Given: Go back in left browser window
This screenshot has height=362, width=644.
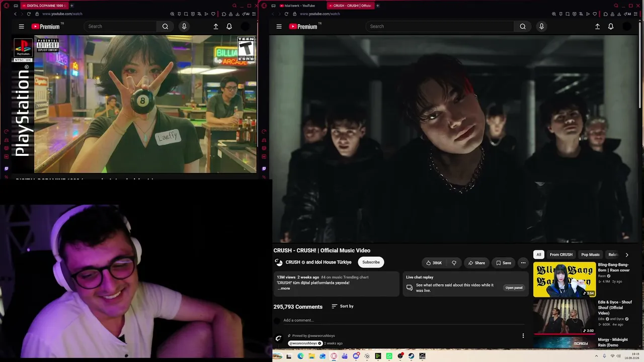Looking at the screenshot, I should coord(15,14).
